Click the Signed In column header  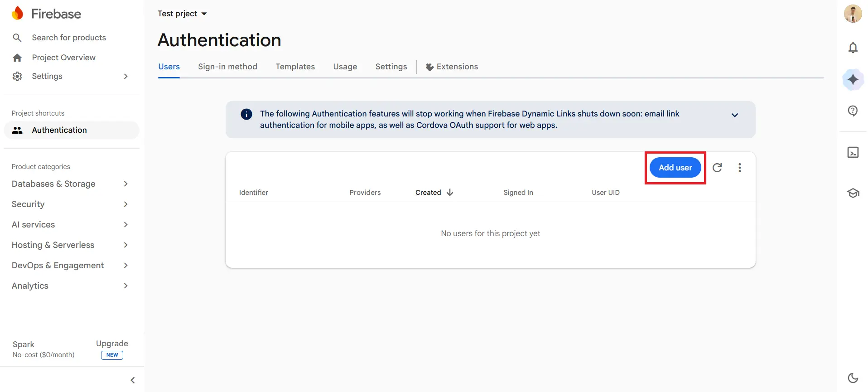[518, 193]
